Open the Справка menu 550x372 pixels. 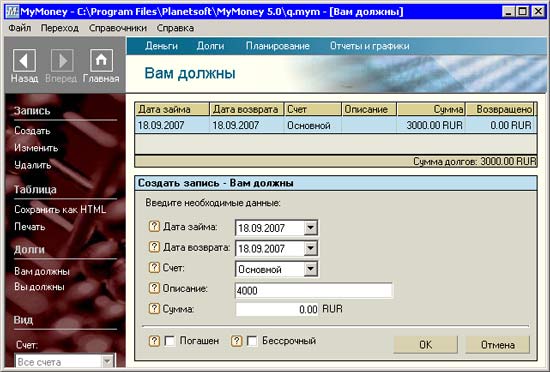(175, 28)
